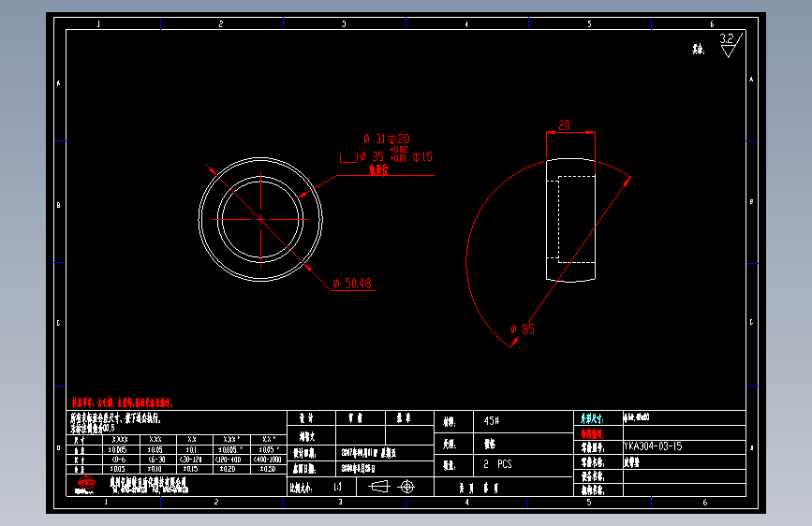Select the <400-1000 size range cell
This screenshot has height=526, width=812.
(267, 460)
